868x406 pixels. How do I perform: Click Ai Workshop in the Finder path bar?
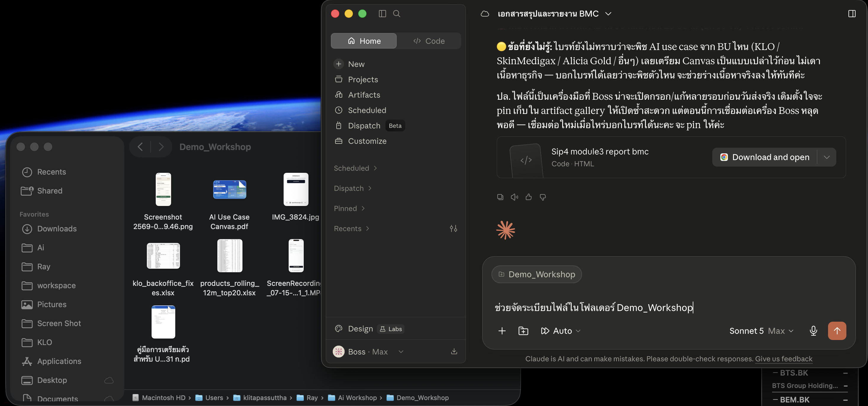tap(353, 398)
